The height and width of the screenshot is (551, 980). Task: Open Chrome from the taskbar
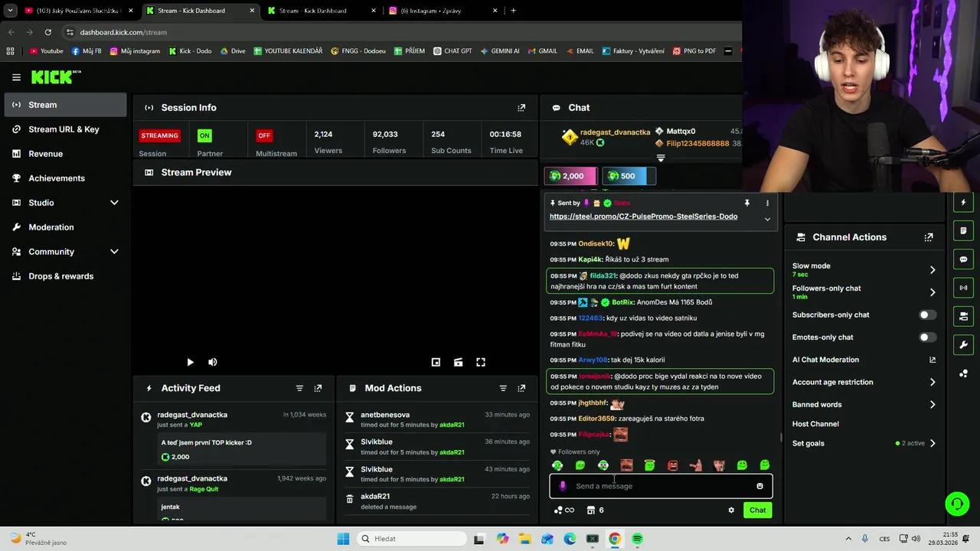[x=614, y=539]
